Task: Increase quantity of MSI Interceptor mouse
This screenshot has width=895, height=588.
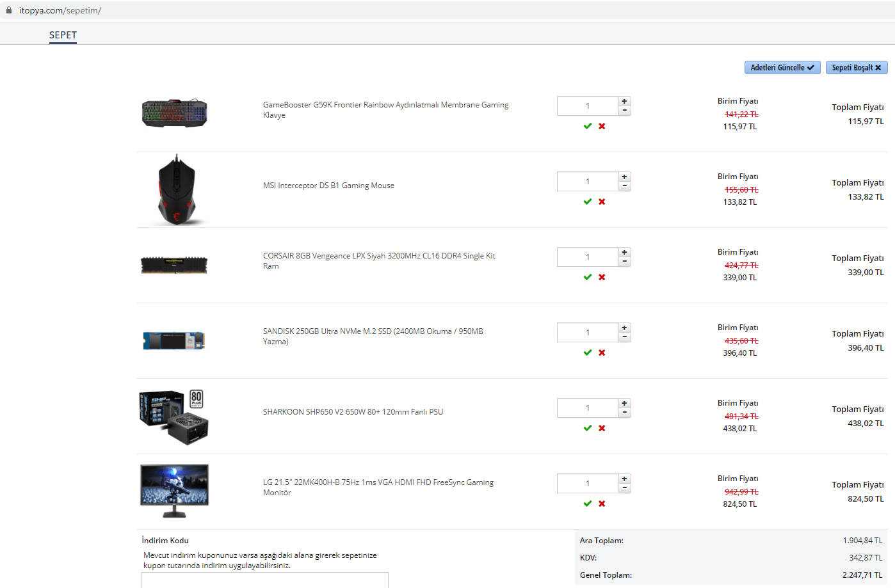Action: point(625,177)
